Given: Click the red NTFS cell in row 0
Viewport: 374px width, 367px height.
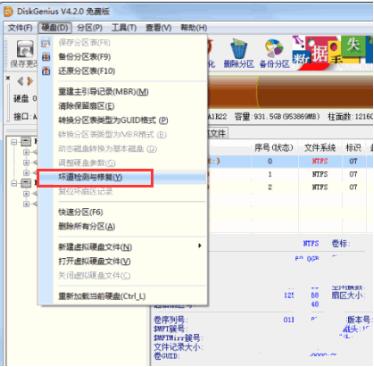Looking at the screenshot, I should pos(320,161).
